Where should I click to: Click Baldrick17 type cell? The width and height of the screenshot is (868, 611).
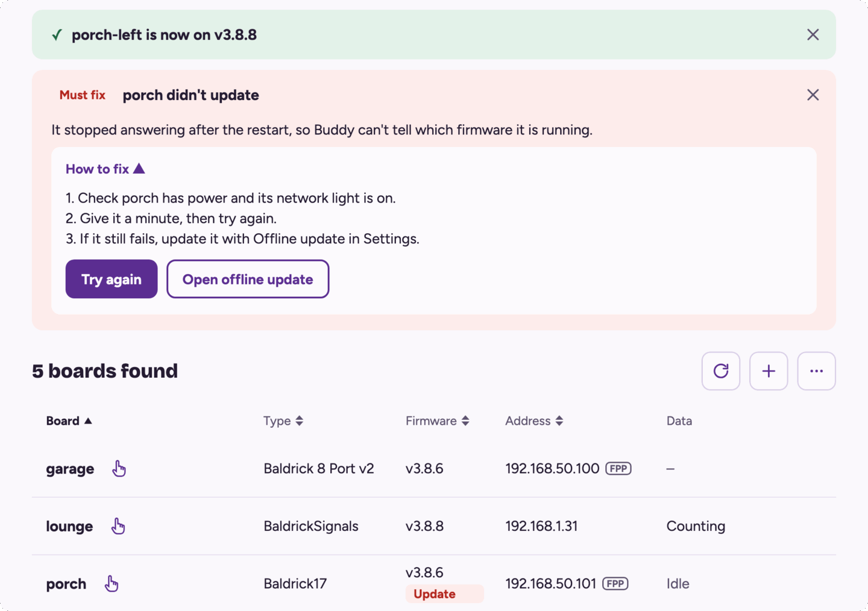pyautogui.click(x=295, y=584)
